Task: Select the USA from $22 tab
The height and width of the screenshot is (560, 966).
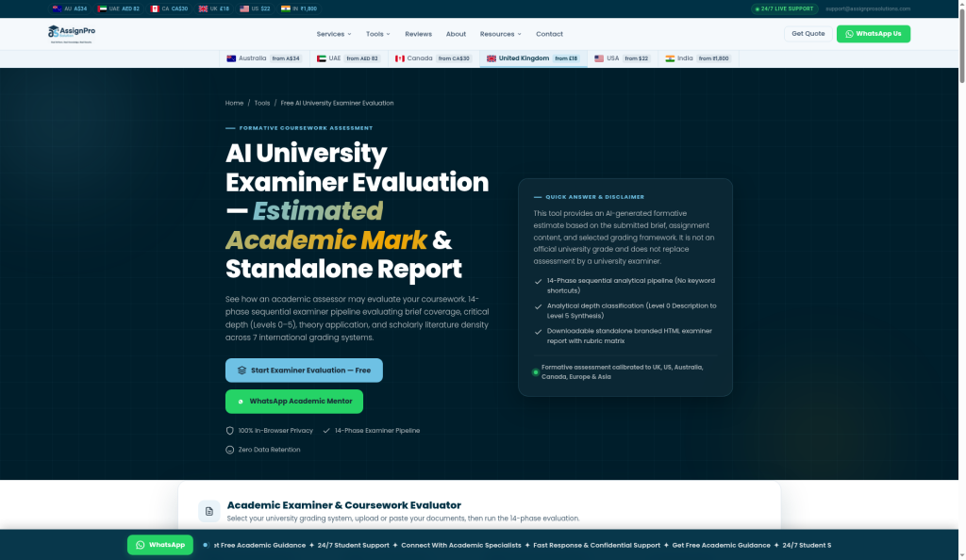Action: 622,58
